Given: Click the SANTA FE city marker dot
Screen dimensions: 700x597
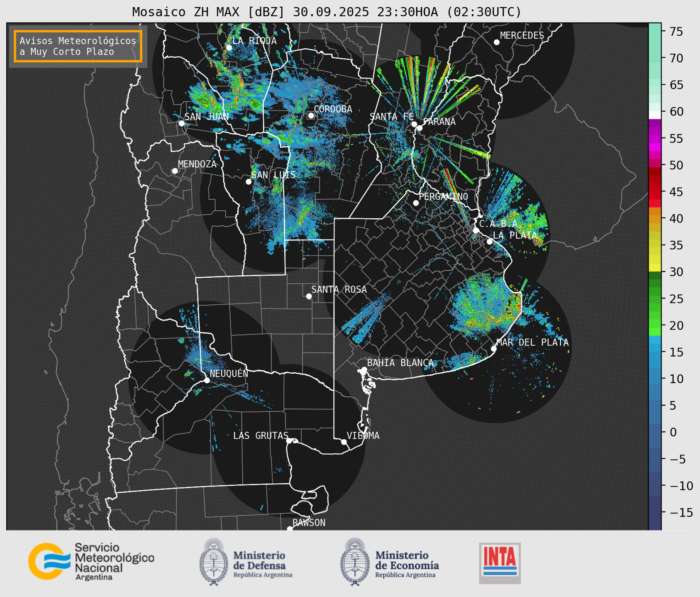Looking at the screenshot, I should coord(414,124).
